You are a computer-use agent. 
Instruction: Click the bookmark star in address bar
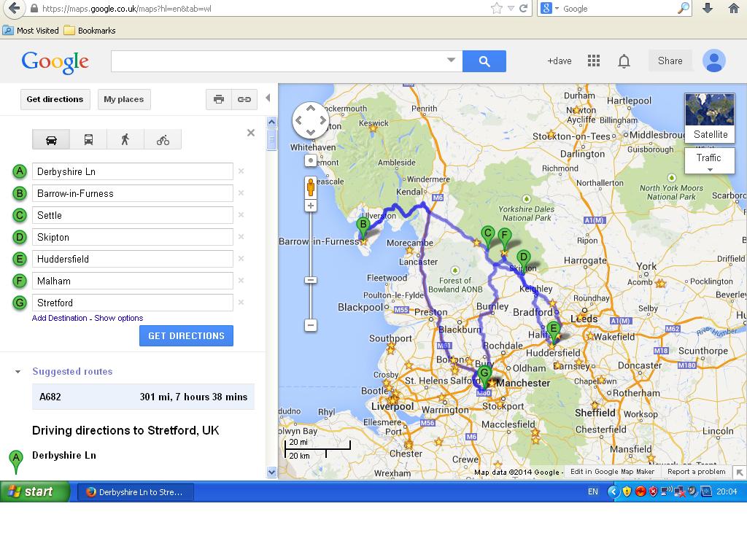496,8
